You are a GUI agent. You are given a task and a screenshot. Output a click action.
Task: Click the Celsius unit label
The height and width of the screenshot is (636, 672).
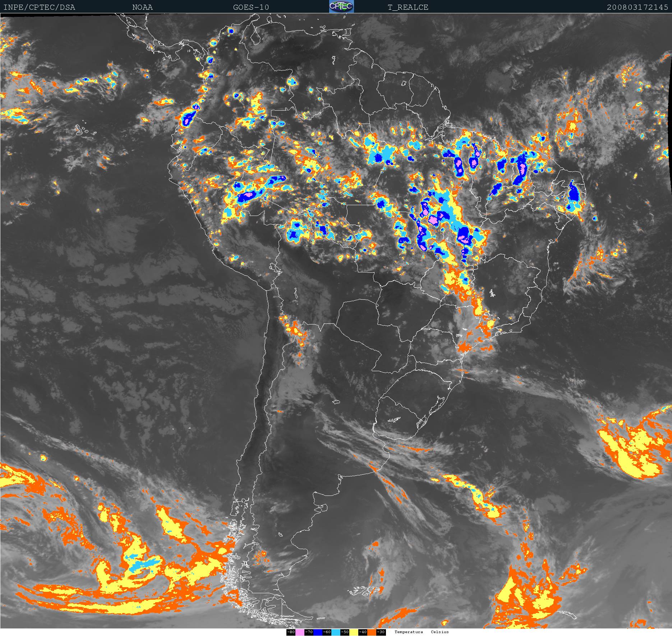tap(440, 632)
